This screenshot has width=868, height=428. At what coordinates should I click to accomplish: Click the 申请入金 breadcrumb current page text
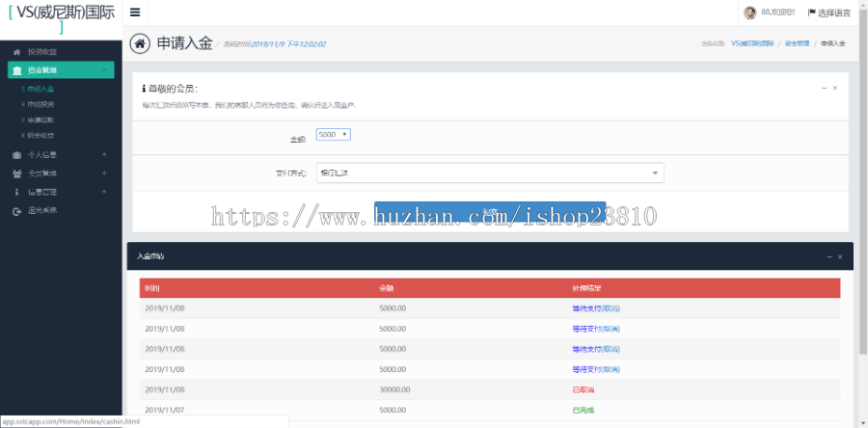click(832, 43)
